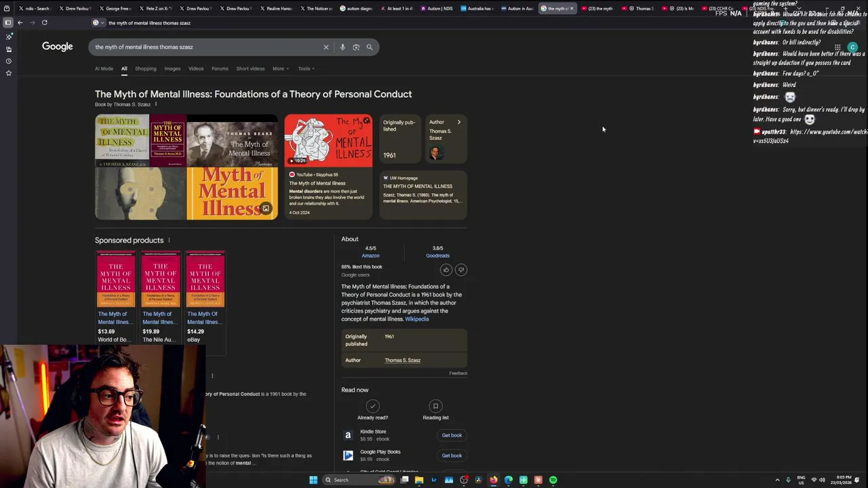This screenshot has height=488, width=868.
Task: Switch to Videos results tab
Action: [196, 68]
